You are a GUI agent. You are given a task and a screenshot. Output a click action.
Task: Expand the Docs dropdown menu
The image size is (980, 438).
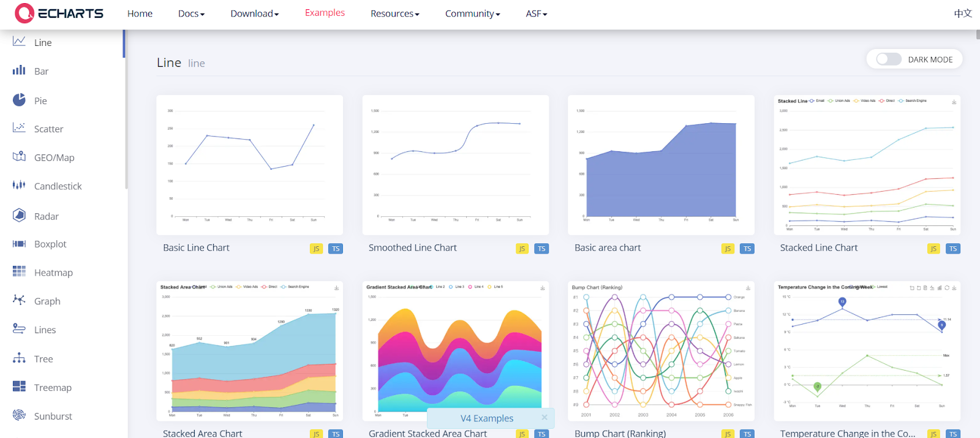[191, 13]
